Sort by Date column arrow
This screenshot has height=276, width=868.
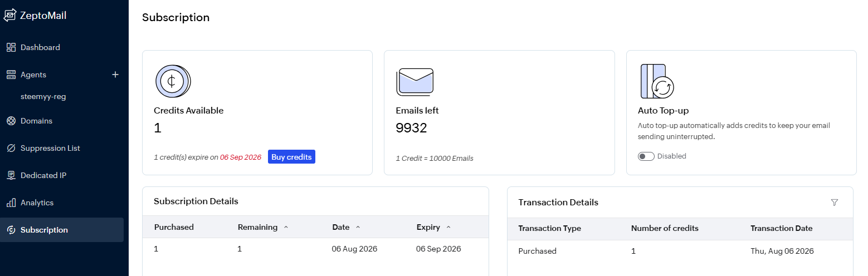[x=358, y=227]
